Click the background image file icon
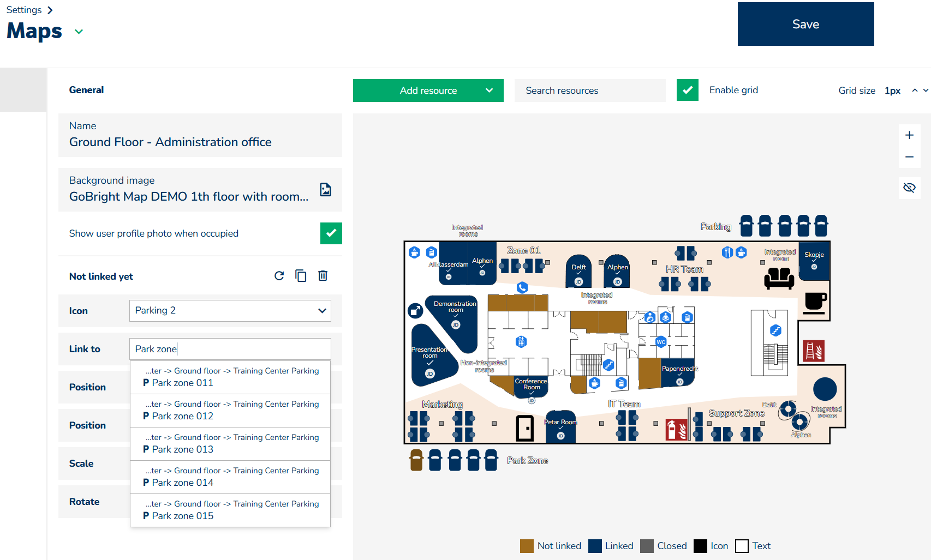 click(x=325, y=190)
